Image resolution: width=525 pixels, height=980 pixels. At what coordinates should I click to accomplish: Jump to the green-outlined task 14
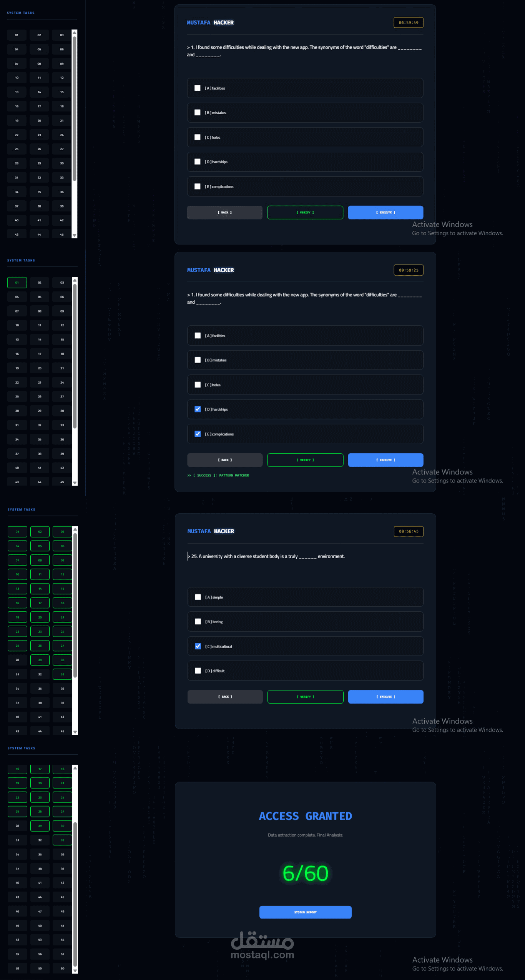(40, 589)
